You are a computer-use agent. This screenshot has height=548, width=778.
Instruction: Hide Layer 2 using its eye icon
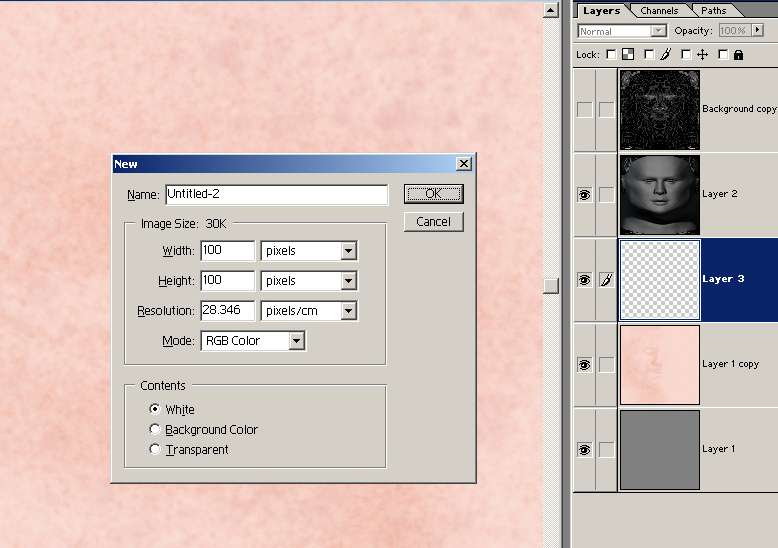tap(585, 195)
